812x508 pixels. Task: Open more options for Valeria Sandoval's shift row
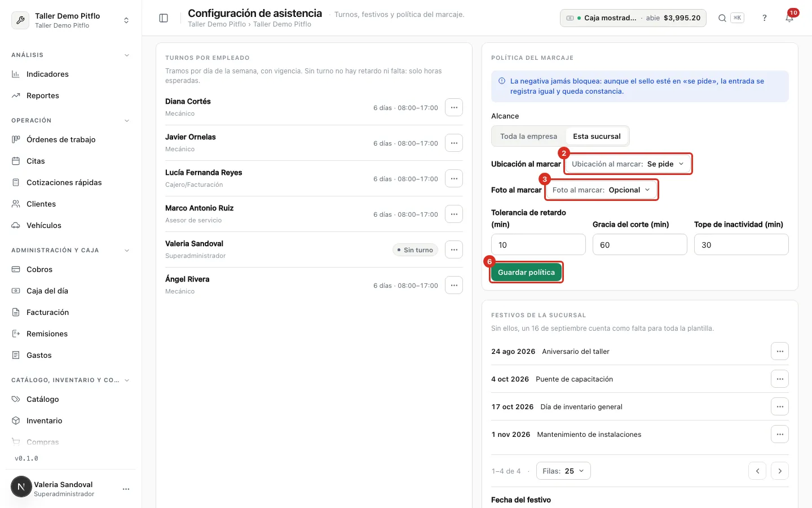(x=454, y=249)
